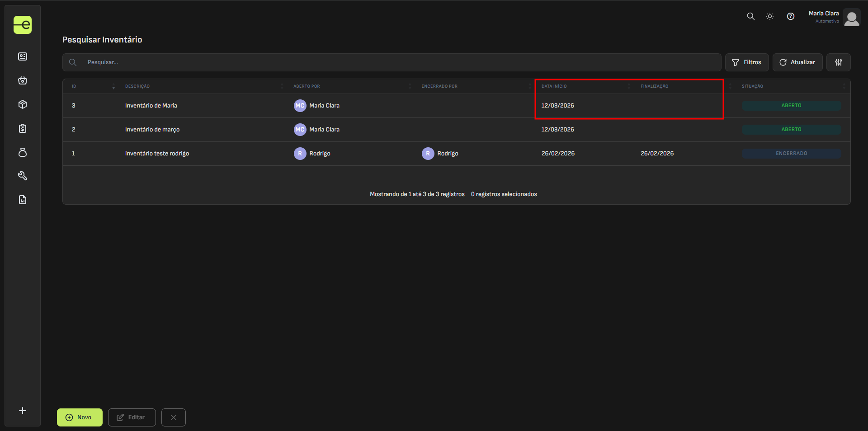Open the contacts card sidebar icon
This screenshot has width=868, height=431.
click(x=23, y=56)
